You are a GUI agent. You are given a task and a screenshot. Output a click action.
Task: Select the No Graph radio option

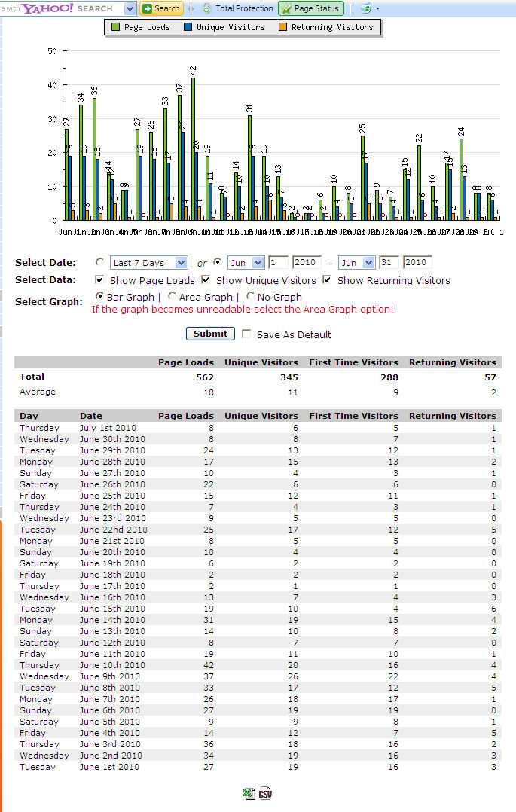pyautogui.click(x=250, y=296)
